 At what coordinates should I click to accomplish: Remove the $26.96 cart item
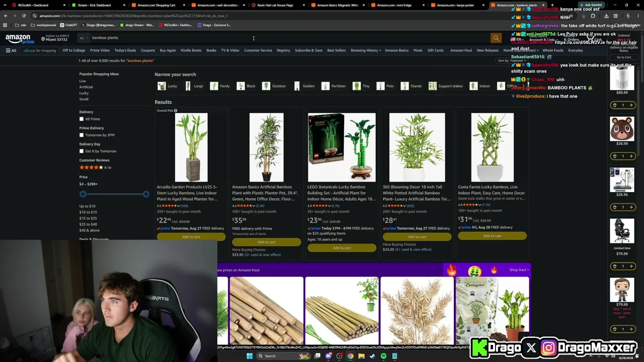coord(614,207)
